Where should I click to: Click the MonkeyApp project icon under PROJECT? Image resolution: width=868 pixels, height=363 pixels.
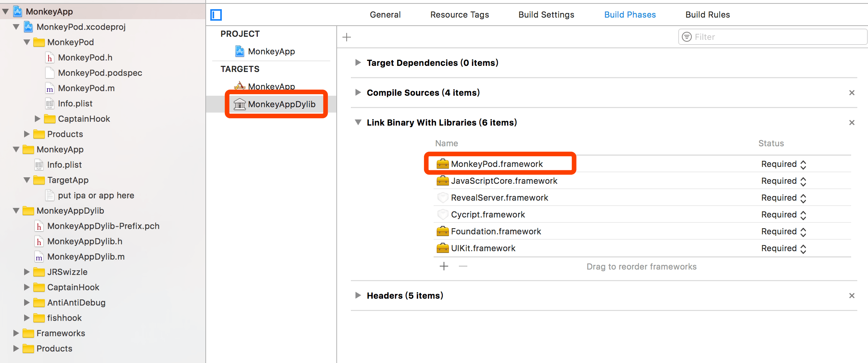(x=240, y=51)
